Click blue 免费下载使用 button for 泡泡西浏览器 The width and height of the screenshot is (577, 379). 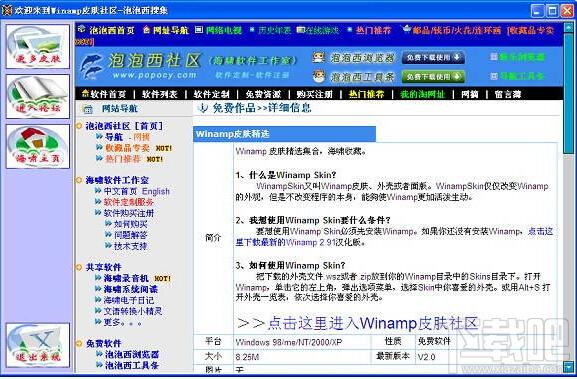433,57
